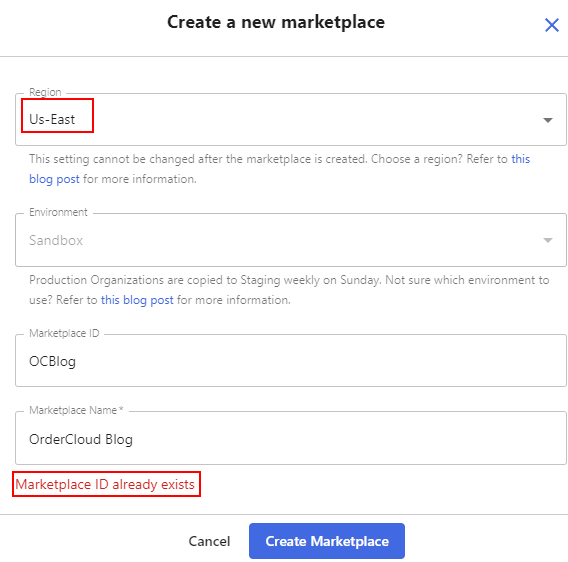
Task: Click the Marketplace ID field label
Action: [x=64, y=333]
